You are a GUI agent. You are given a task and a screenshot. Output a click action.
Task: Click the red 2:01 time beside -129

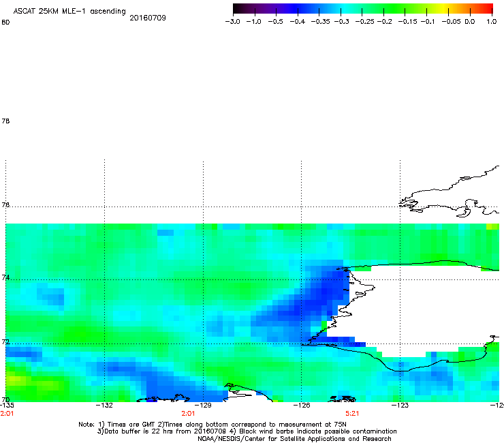[x=189, y=414]
